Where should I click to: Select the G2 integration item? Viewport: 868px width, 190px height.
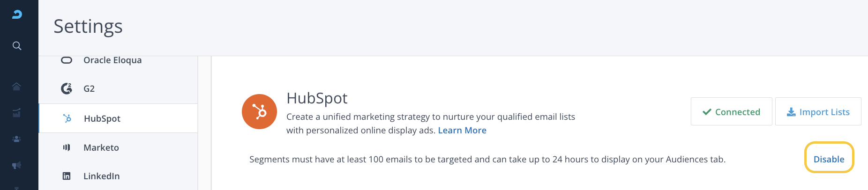coord(89,88)
